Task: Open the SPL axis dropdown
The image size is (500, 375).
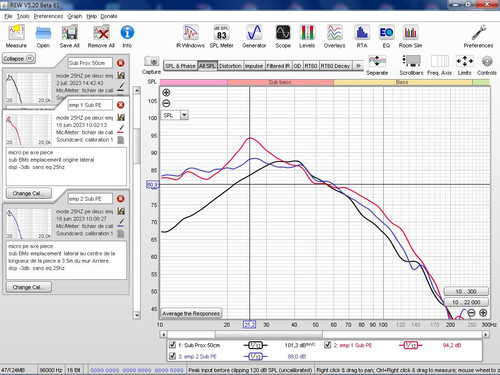Action: point(184,115)
